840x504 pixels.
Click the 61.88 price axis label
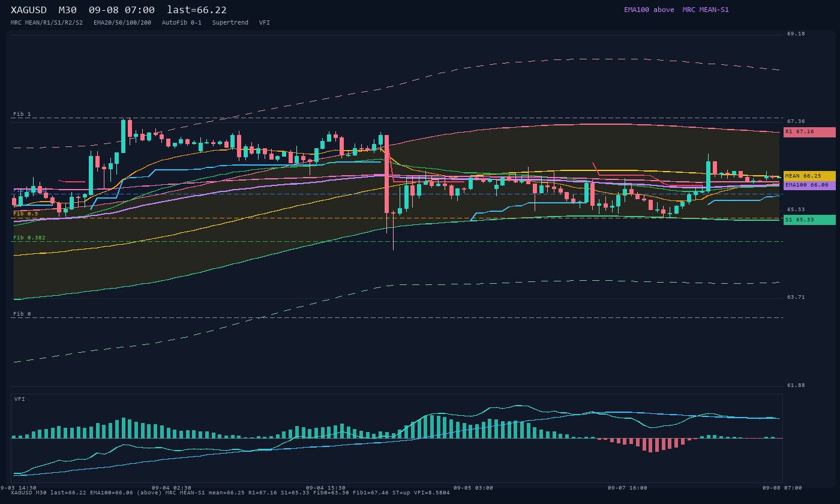coord(796,385)
